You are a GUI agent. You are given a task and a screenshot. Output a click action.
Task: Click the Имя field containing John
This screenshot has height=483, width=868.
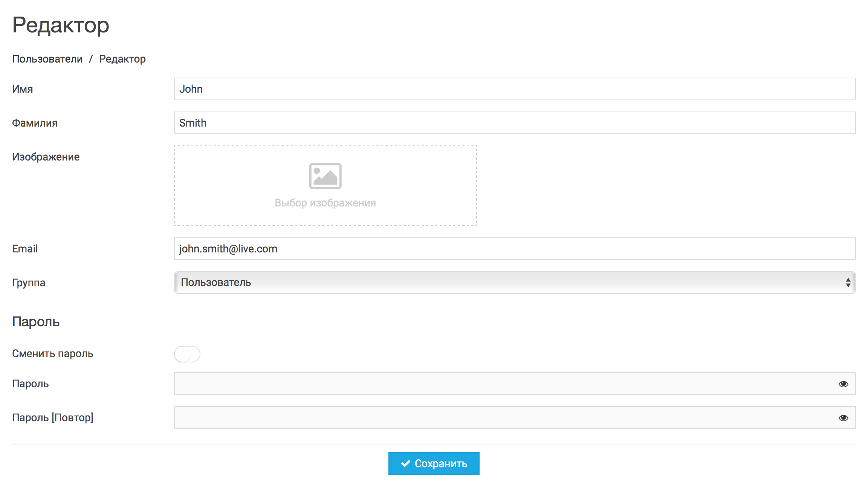click(515, 89)
